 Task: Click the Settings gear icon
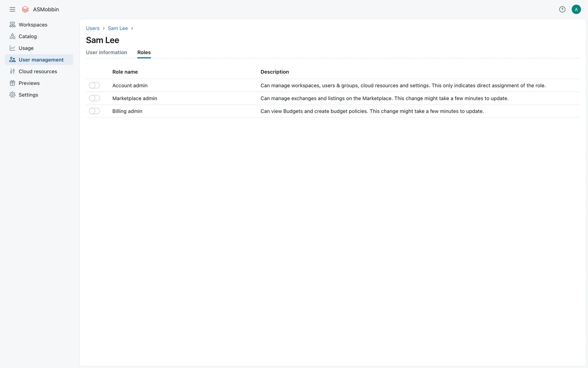tap(12, 95)
